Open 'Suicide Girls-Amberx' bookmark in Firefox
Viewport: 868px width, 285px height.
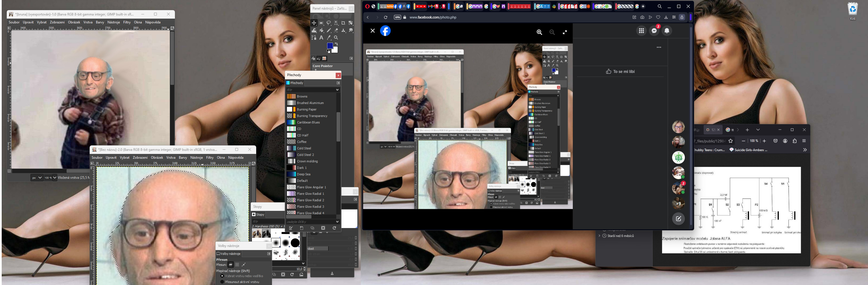pos(748,150)
